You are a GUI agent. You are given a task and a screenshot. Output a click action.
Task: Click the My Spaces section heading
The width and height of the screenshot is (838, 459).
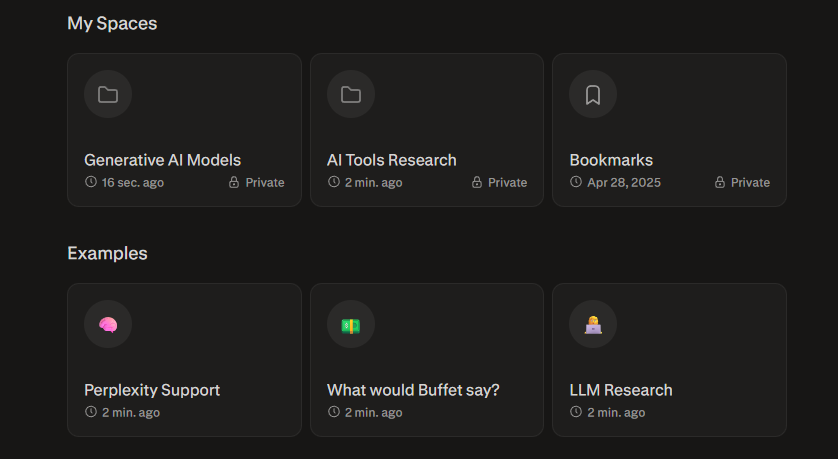(112, 23)
